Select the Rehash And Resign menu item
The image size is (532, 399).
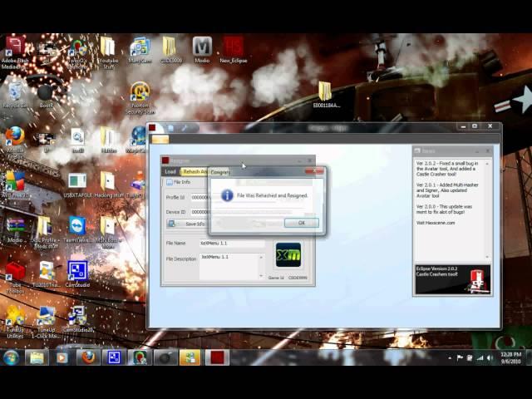pos(194,172)
